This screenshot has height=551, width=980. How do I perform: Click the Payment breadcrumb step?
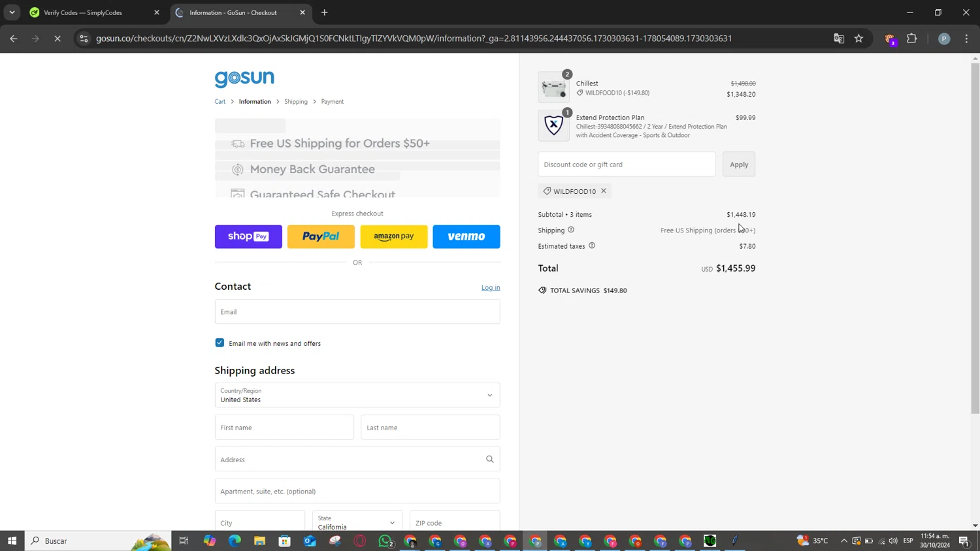[333, 102]
